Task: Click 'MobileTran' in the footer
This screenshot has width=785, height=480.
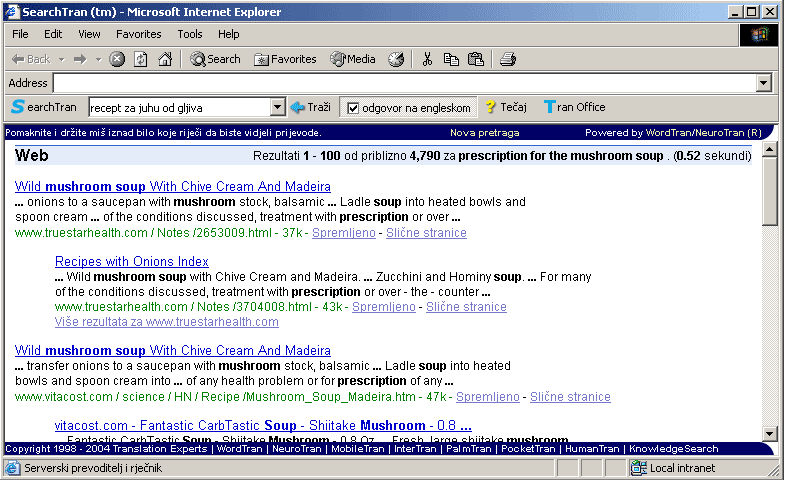Action: tap(357, 448)
